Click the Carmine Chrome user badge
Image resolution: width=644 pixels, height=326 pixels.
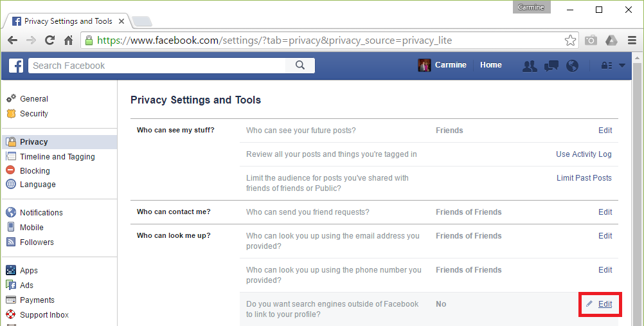coord(531,8)
